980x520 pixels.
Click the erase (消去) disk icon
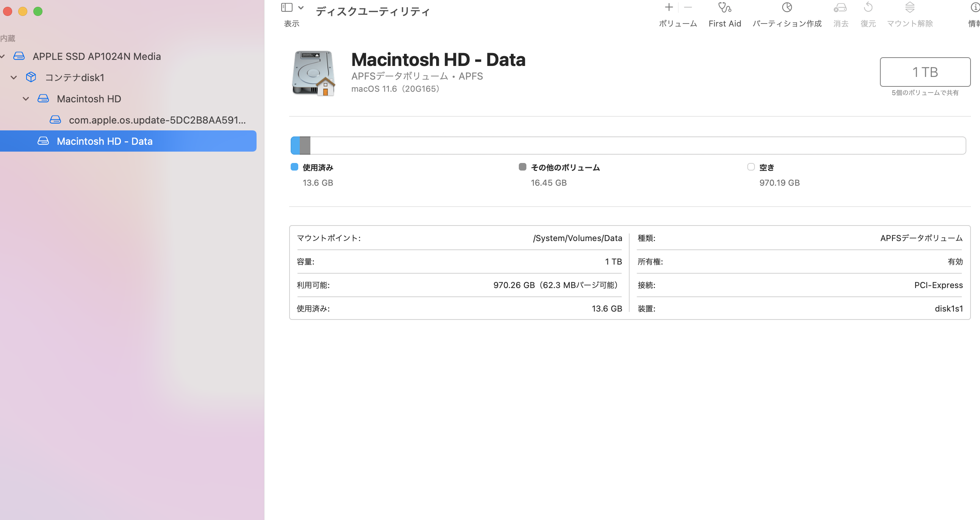tap(840, 8)
